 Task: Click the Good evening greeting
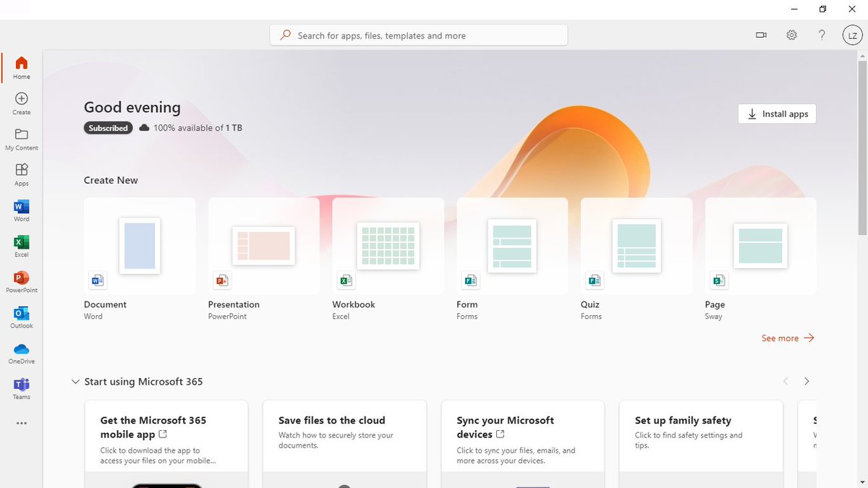point(132,107)
